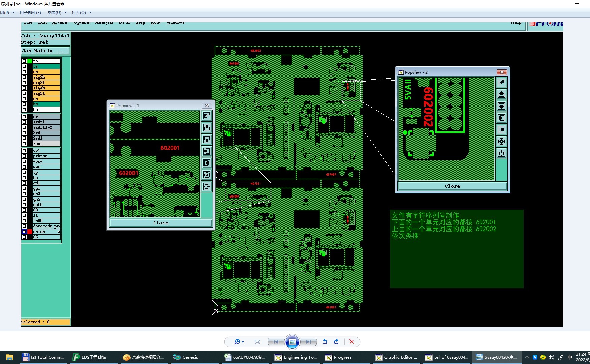
Task: Open File Explorer from taskbar
Action: (9, 357)
